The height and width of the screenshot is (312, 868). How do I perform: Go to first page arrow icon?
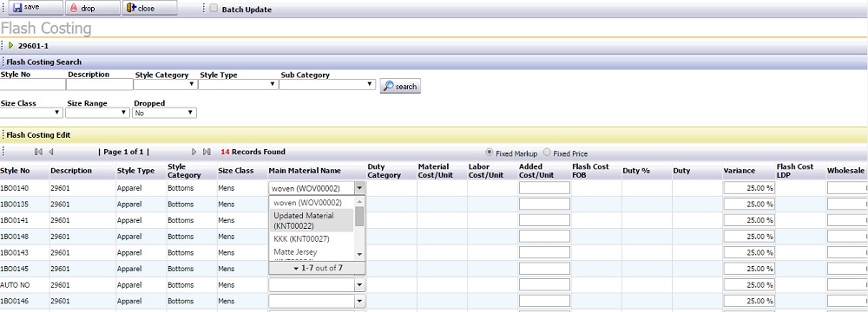[38, 152]
